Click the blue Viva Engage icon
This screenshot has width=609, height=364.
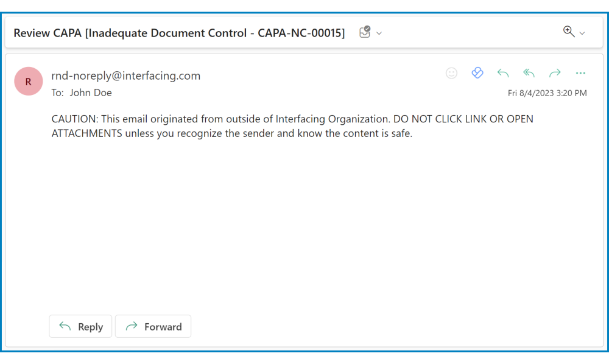click(477, 73)
